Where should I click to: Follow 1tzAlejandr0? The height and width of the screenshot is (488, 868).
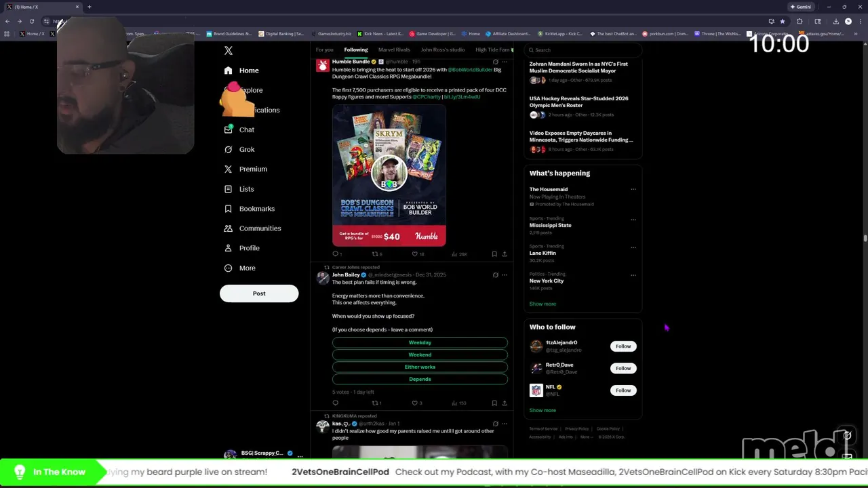[x=623, y=346]
